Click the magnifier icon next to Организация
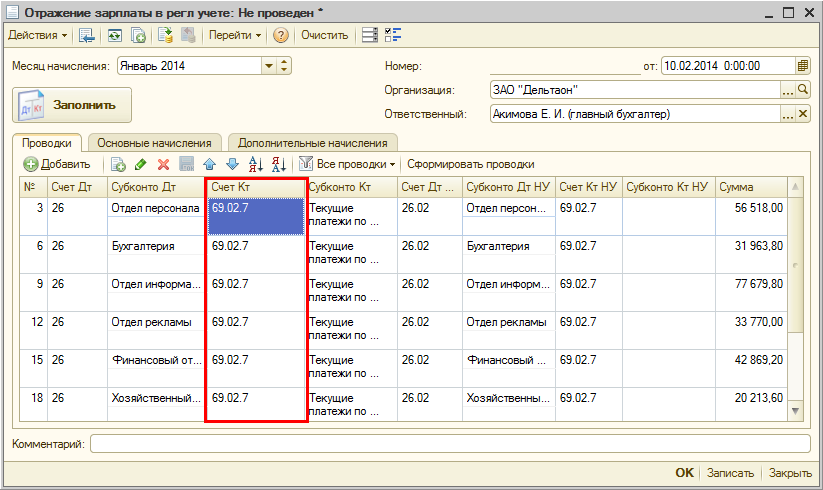The width and height of the screenshot is (823, 490). pyautogui.click(x=802, y=90)
